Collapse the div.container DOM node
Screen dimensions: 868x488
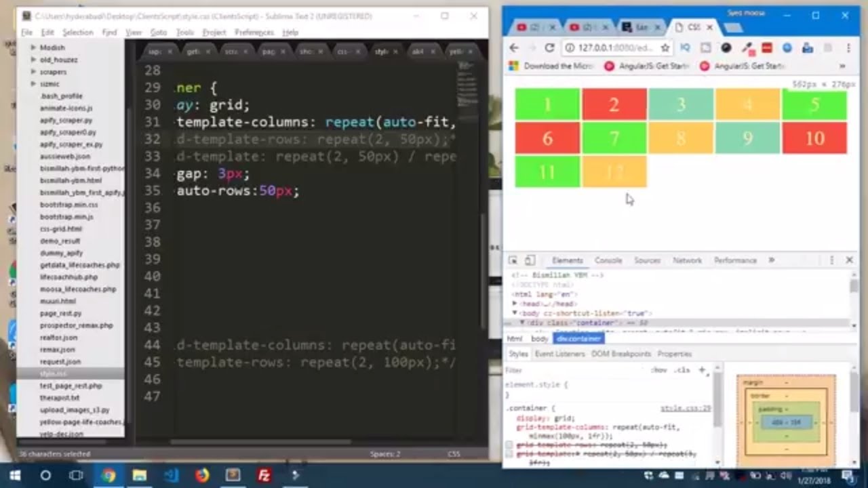click(x=523, y=323)
